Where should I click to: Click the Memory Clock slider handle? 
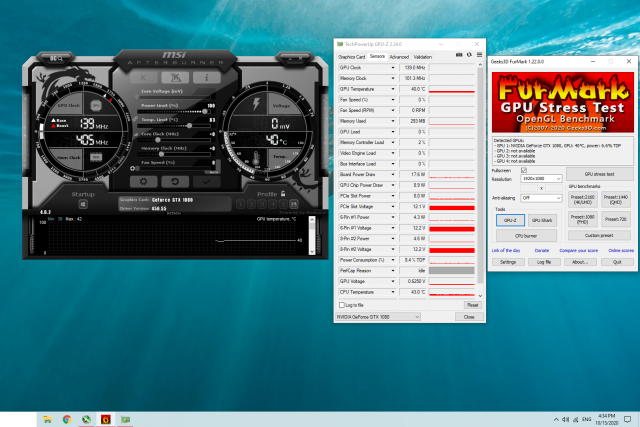click(x=162, y=154)
